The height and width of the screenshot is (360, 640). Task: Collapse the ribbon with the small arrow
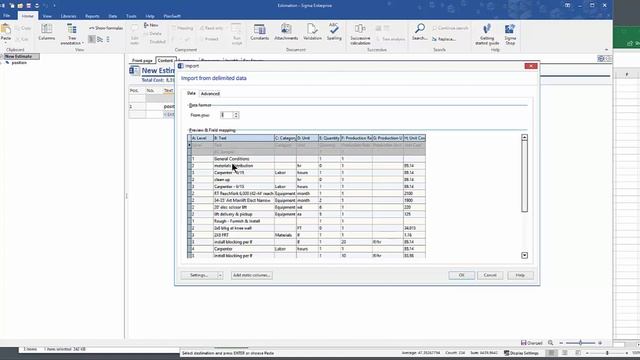(x=606, y=49)
